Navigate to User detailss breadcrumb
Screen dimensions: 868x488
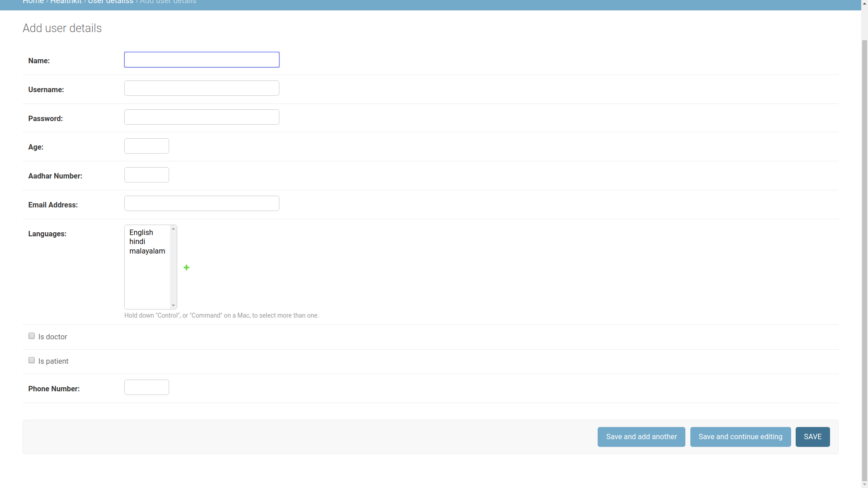[x=110, y=2]
